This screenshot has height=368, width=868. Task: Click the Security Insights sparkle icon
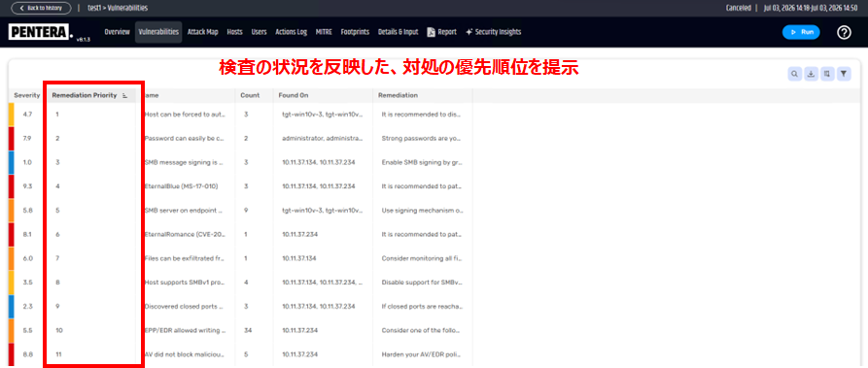coord(469,32)
